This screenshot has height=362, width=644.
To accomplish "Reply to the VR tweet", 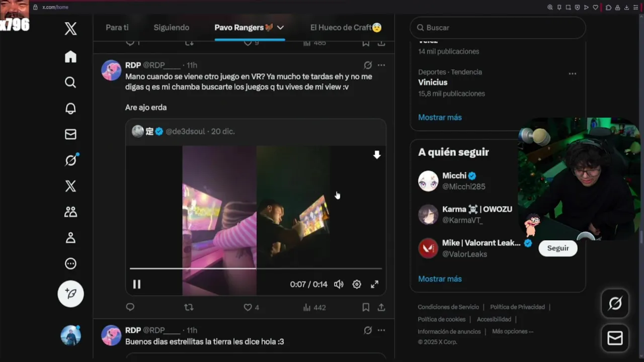I will (130, 307).
